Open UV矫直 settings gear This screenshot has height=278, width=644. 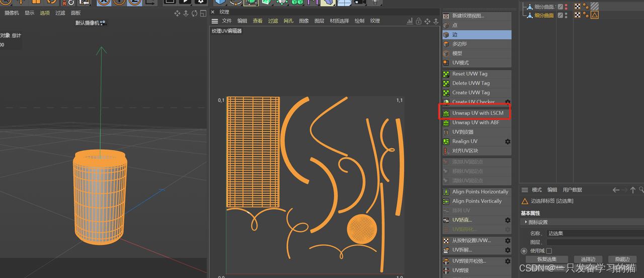[508, 220]
